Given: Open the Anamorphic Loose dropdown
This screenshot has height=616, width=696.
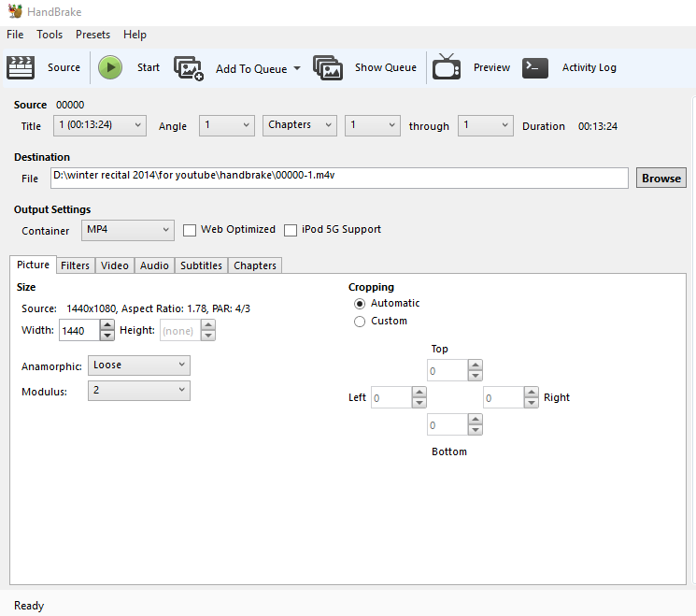Looking at the screenshot, I should [x=139, y=365].
